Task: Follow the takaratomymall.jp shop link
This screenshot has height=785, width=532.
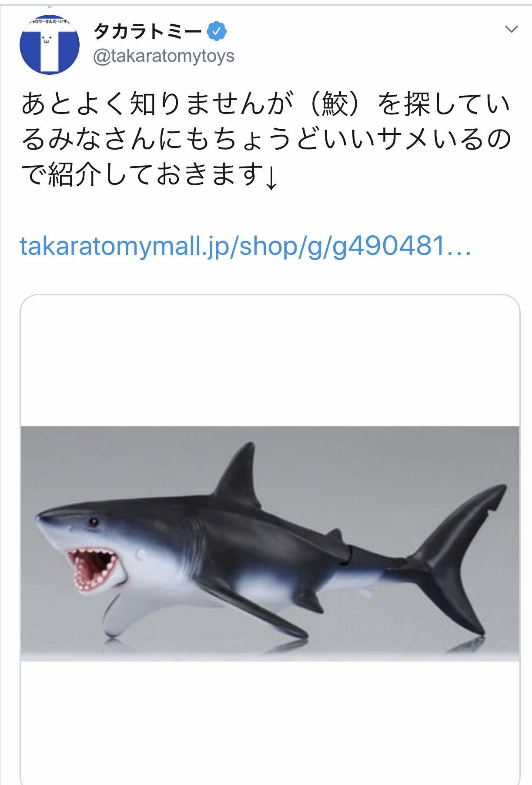Action: click(x=246, y=246)
